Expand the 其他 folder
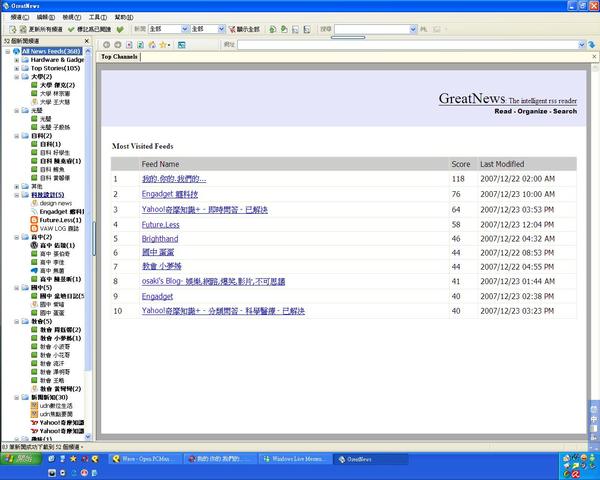 (x=17, y=186)
